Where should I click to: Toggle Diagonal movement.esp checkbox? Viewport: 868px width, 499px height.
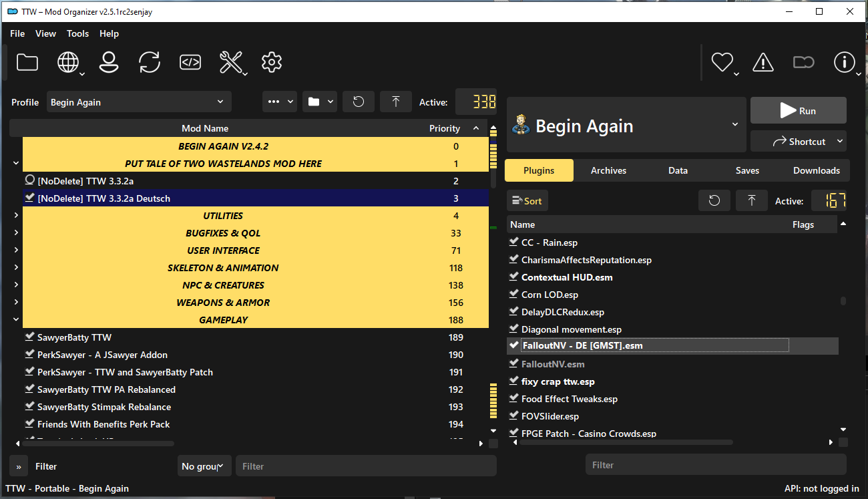(513, 329)
